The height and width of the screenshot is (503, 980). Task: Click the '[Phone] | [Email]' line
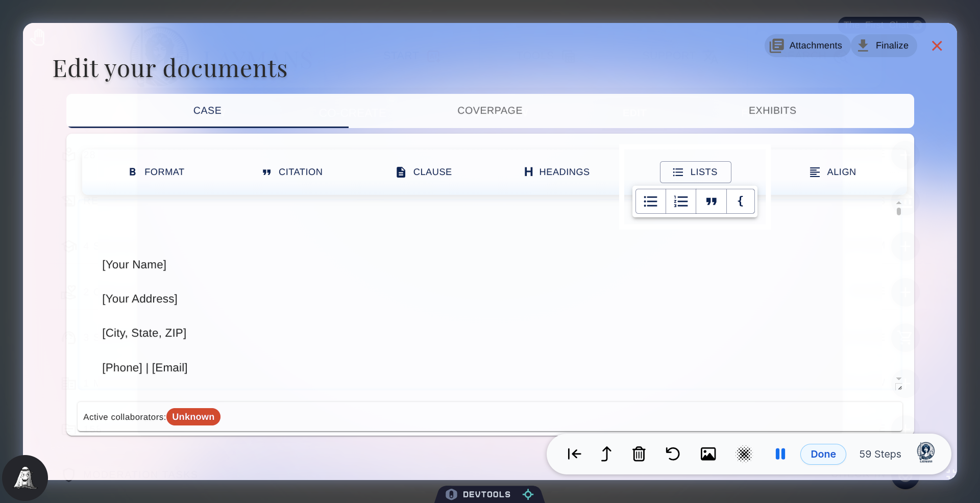[145, 368]
